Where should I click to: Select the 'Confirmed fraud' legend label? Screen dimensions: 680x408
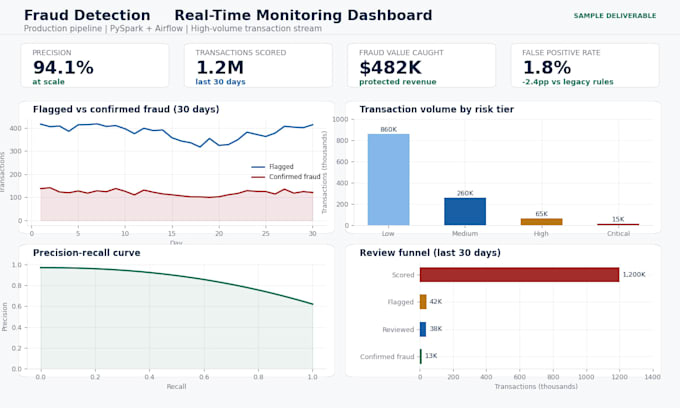294,177
